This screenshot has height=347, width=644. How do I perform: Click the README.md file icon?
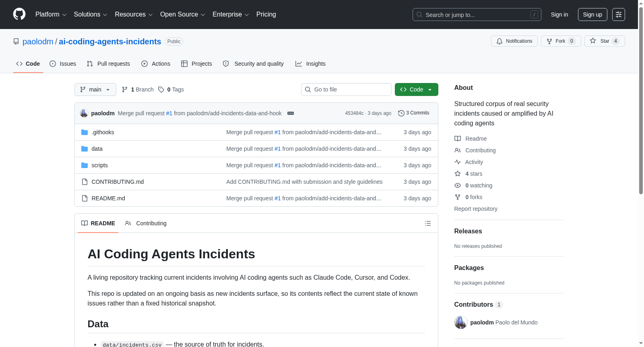tap(85, 198)
